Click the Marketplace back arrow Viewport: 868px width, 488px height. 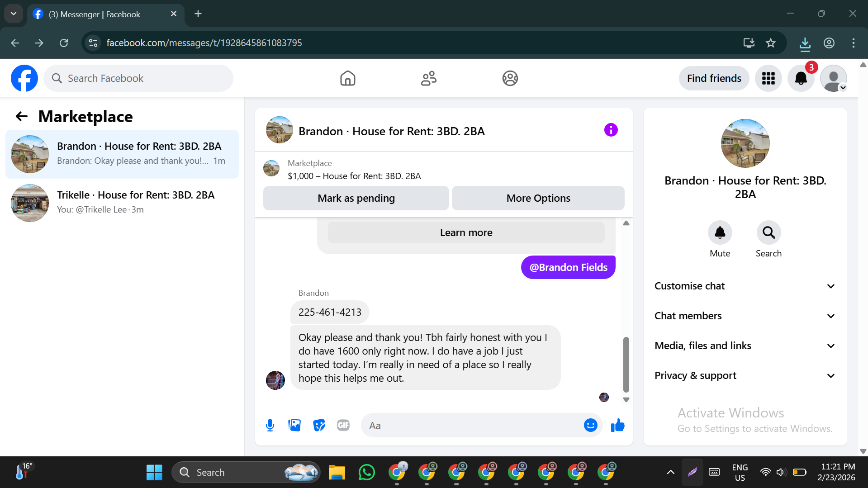tap(22, 117)
